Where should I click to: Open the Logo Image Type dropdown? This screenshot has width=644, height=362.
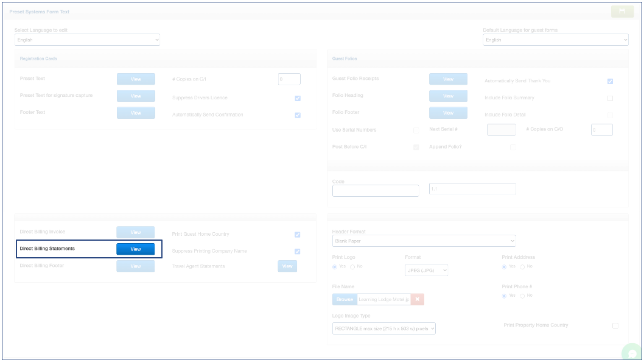pos(384,328)
